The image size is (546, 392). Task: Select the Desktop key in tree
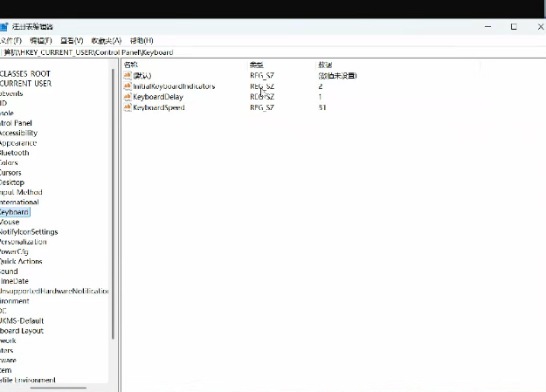tap(12, 182)
